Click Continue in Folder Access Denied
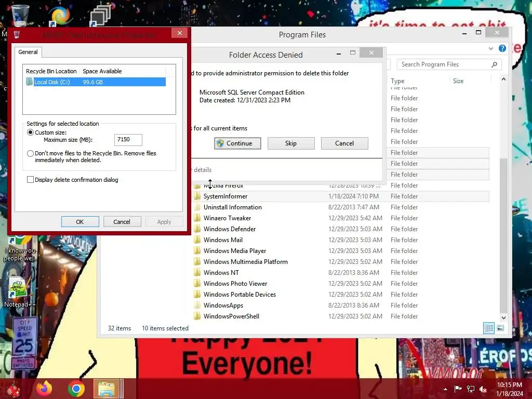The image size is (532, 399). [x=237, y=143]
